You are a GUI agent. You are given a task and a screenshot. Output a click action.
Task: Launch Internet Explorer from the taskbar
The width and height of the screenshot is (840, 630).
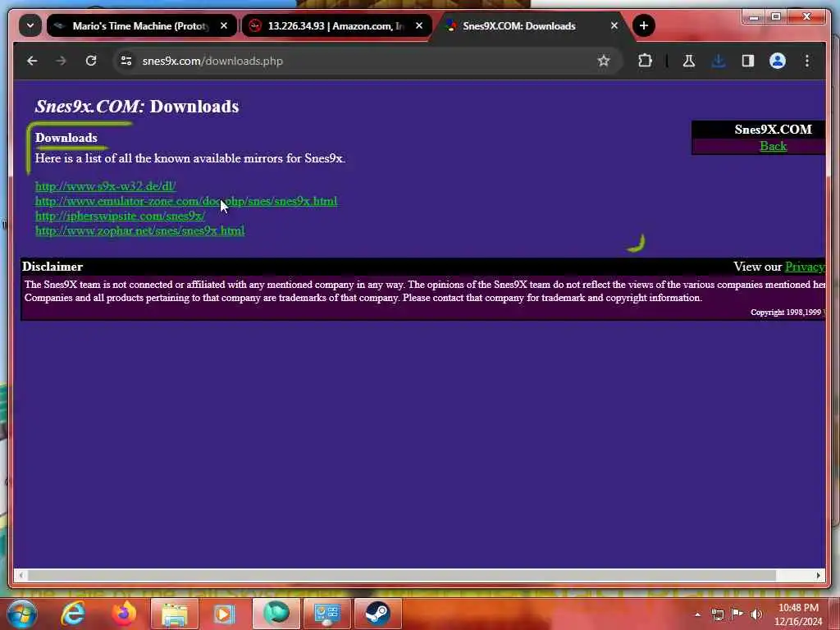click(73, 614)
